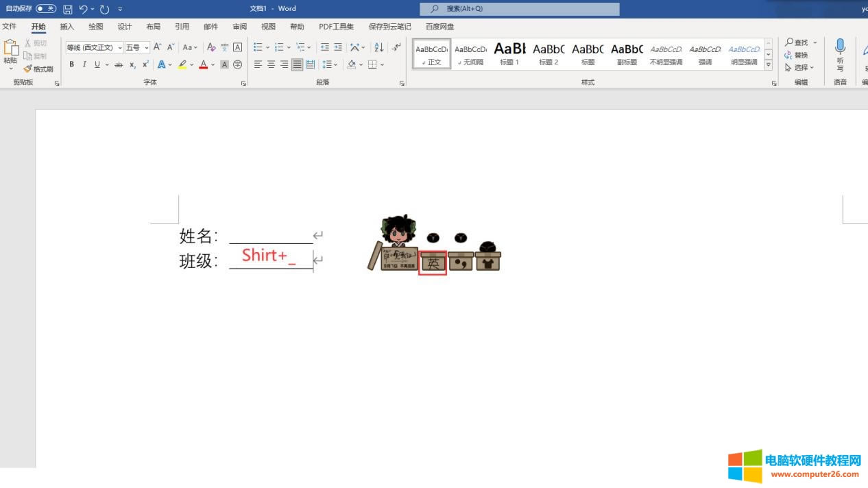Apply the red font color swatch

click(x=204, y=64)
